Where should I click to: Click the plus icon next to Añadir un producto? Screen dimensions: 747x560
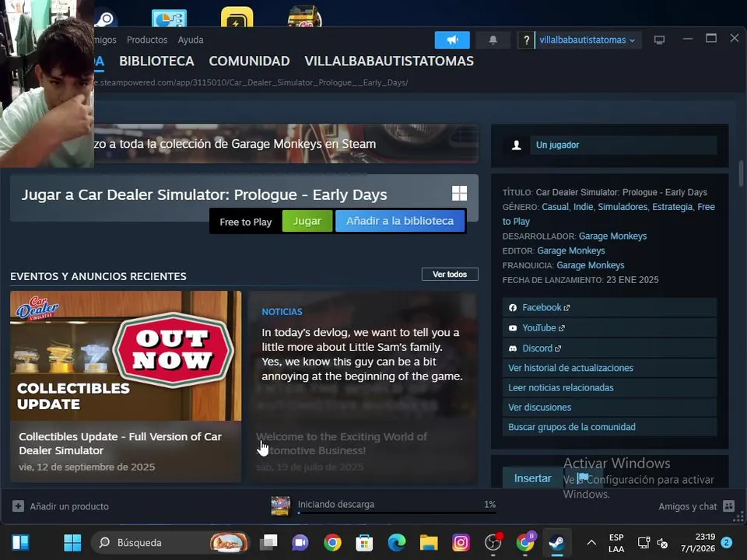(18, 506)
